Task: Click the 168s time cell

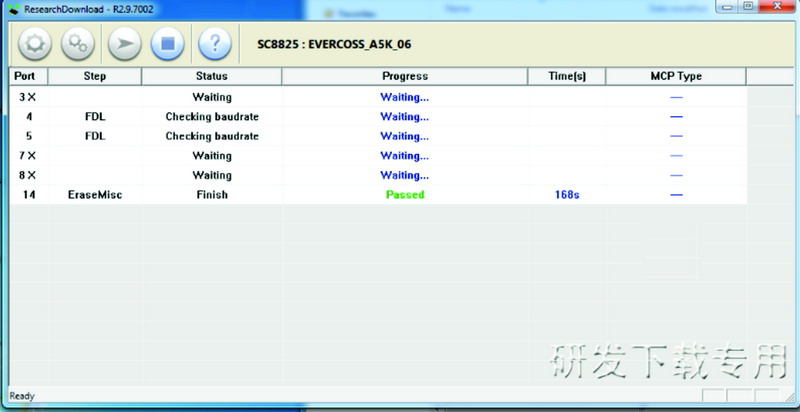Action: click(x=567, y=195)
